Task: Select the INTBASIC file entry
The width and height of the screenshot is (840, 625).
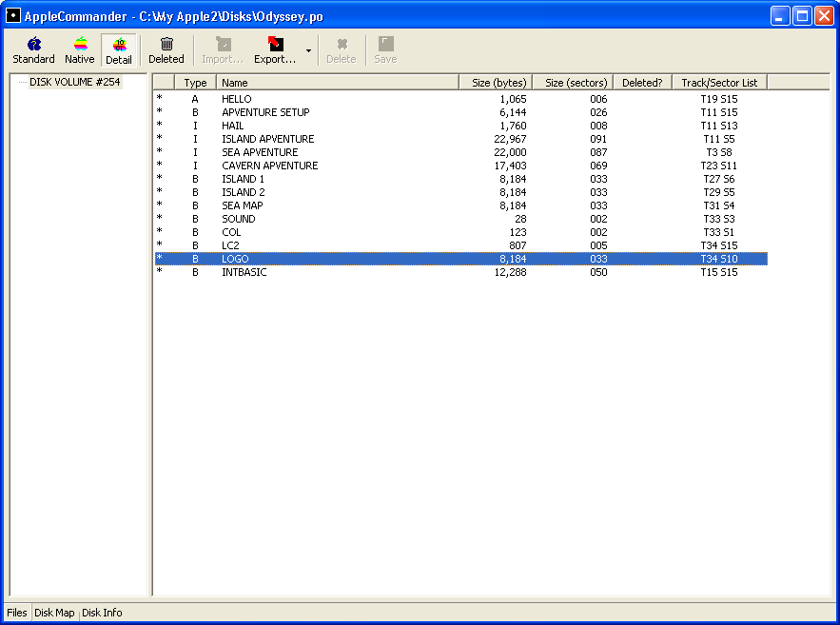Action: pos(244,272)
